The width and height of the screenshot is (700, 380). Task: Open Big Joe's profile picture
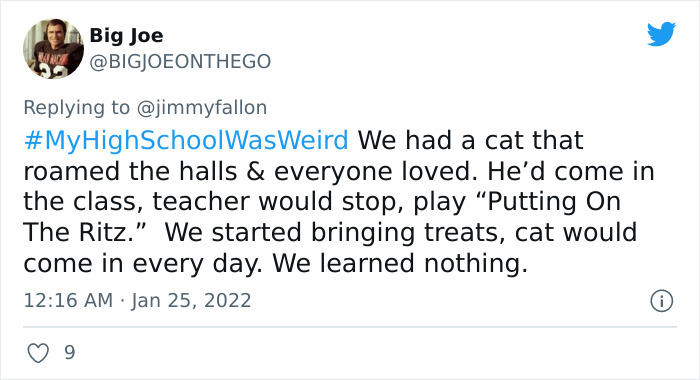[x=53, y=49]
